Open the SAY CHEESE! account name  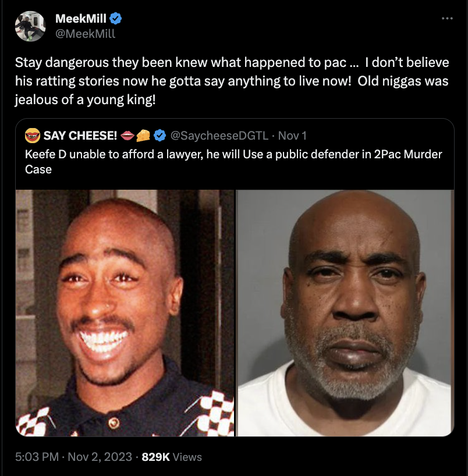[x=80, y=136]
